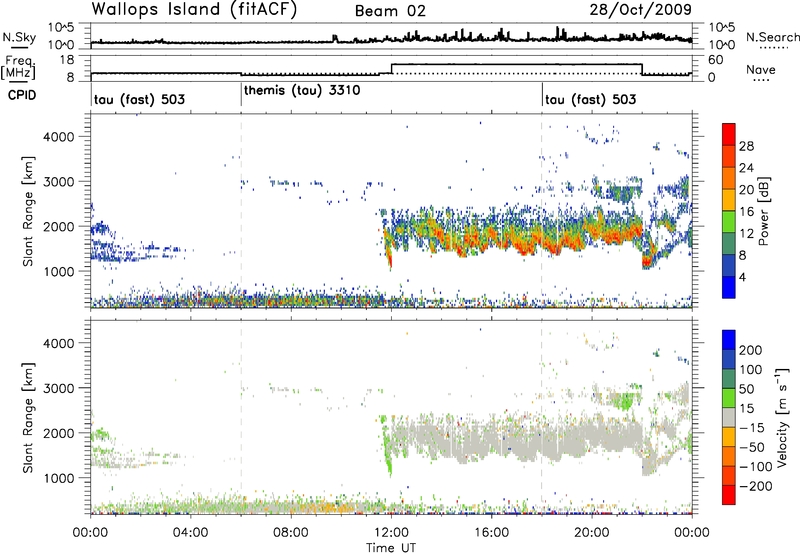Click the 'Freq. [MHz]' axis label

point(19,68)
